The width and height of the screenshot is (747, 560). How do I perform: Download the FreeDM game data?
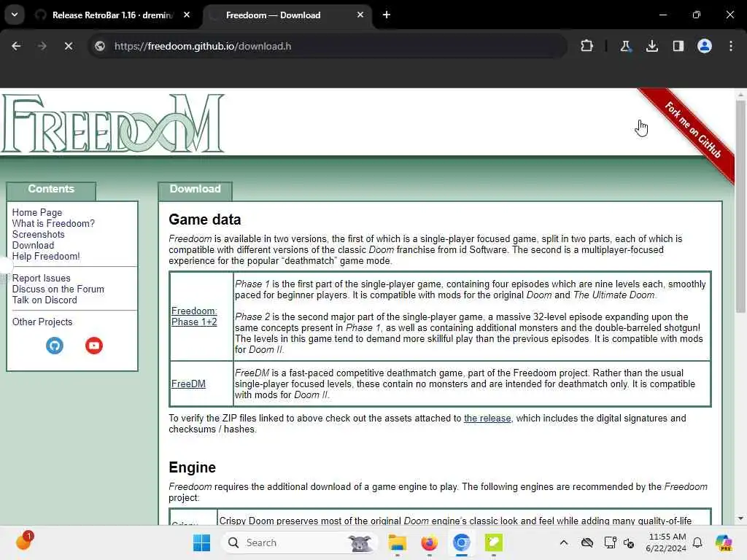[x=188, y=384]
